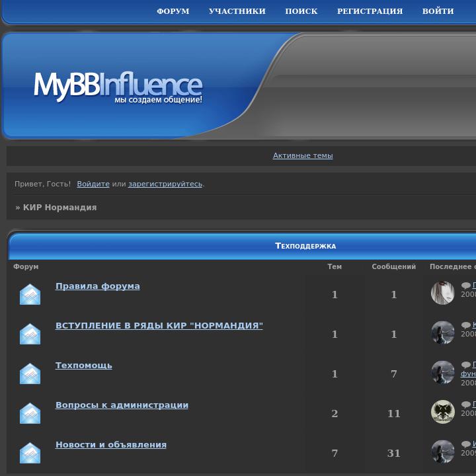This screenshot has width=476, height=476.
Task: Click the Форум column header
Action: [x=26, y=266]
